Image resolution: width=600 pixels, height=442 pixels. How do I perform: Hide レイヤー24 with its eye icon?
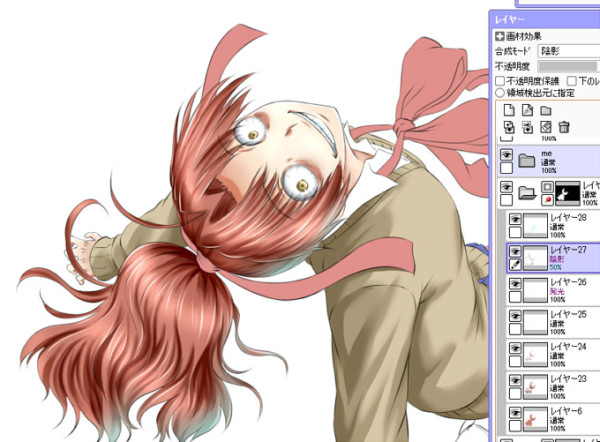(x=515, y=348)
